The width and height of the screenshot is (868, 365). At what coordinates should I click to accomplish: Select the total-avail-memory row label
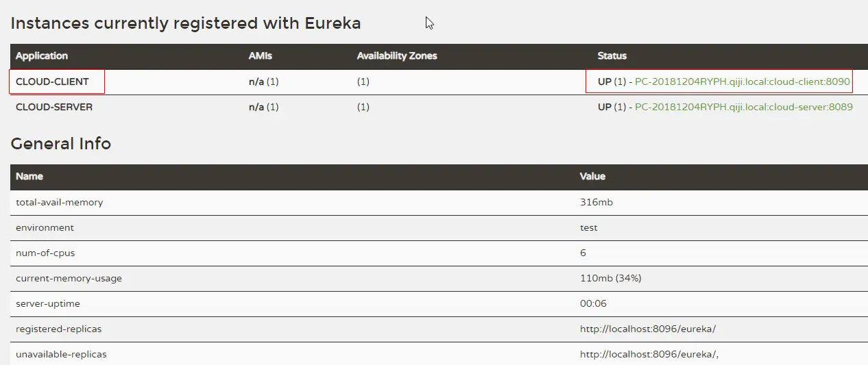pos(60,202)
